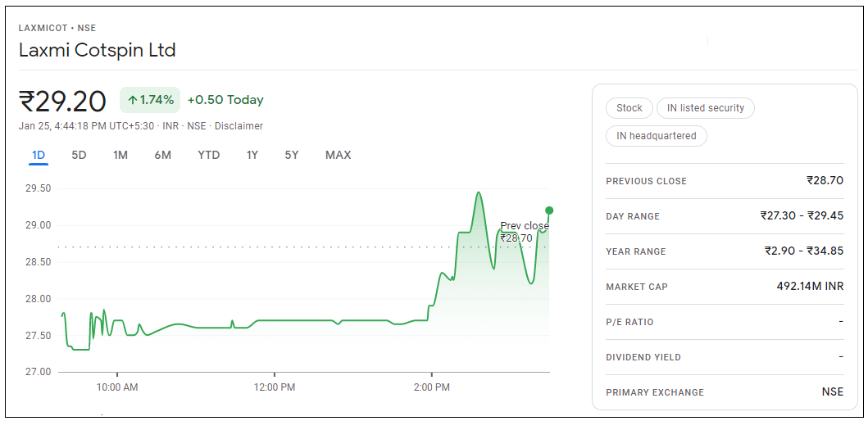Image resolution: width=868 pixels, height=421 pixels.
Task: Click the green 1.74% change badge
Action: tap(150, 100)
